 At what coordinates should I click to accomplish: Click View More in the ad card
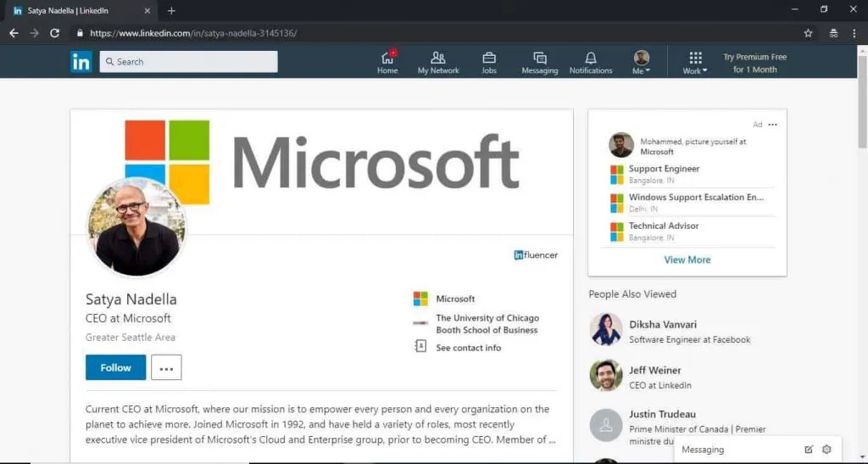click(x=687, y=260)
